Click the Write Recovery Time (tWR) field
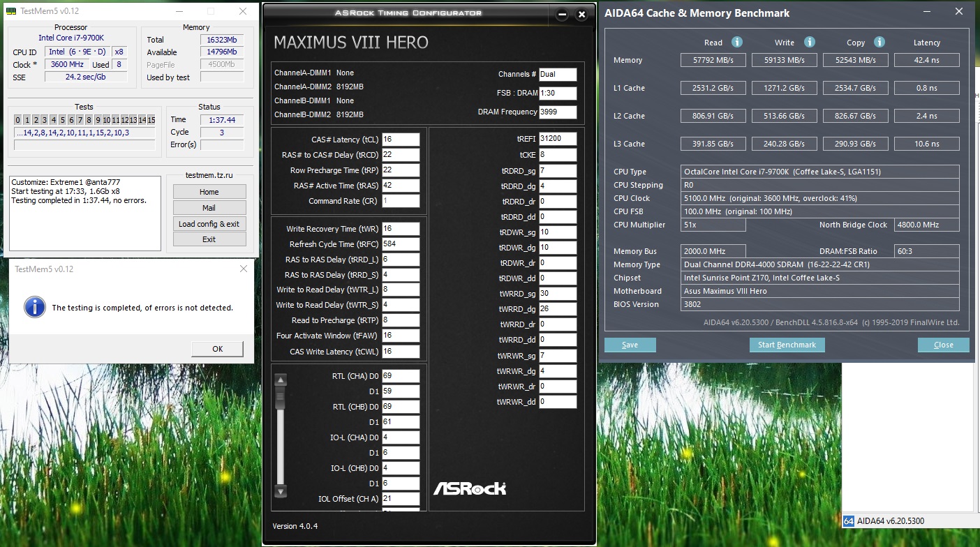980x547 pixels. click(401, 229)
